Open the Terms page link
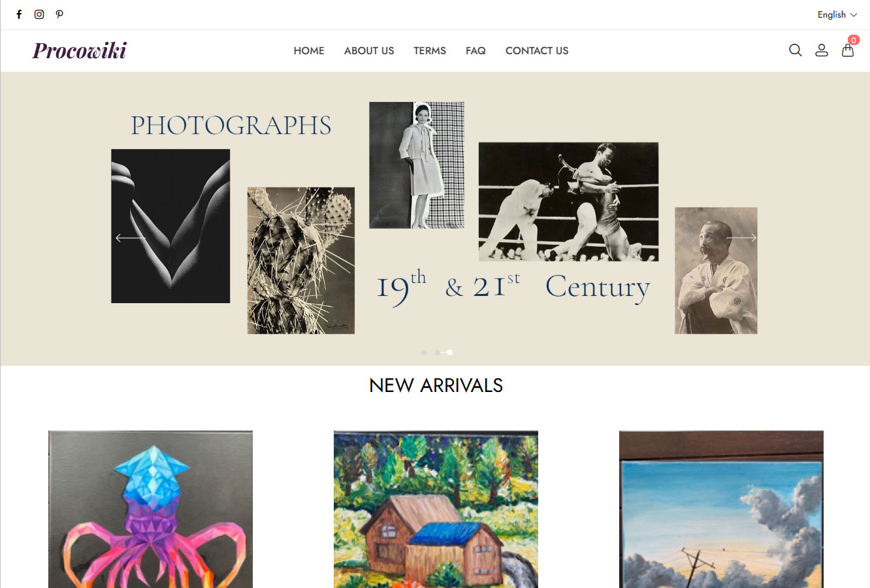 [430, 51]
